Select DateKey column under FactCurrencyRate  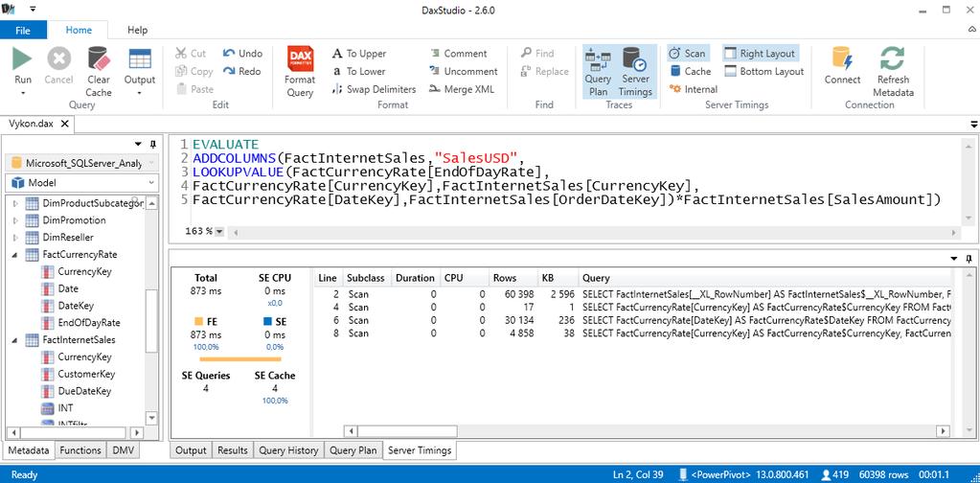(x=75, y=306)
